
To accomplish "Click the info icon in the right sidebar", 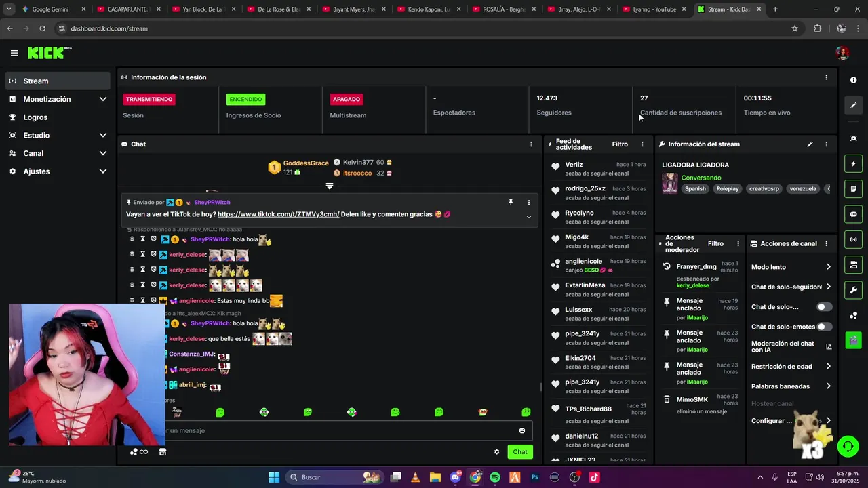I will pyautogui.click(x=853, y=80).
